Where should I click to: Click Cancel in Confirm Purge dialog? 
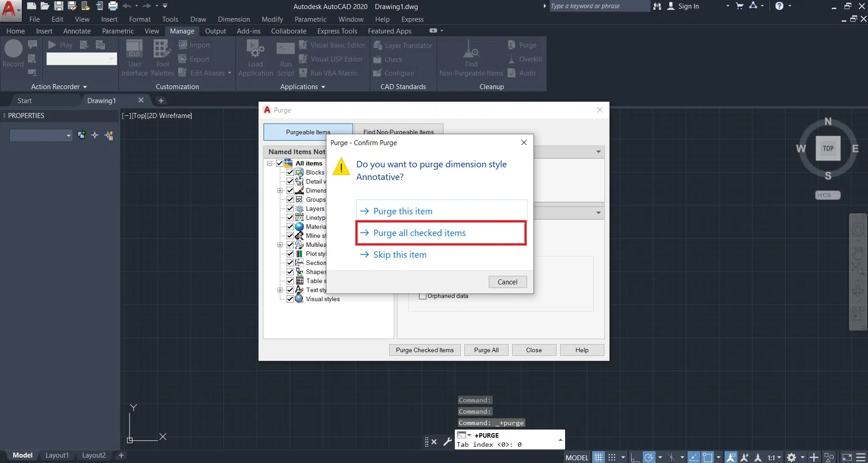(x=507, y=282)
